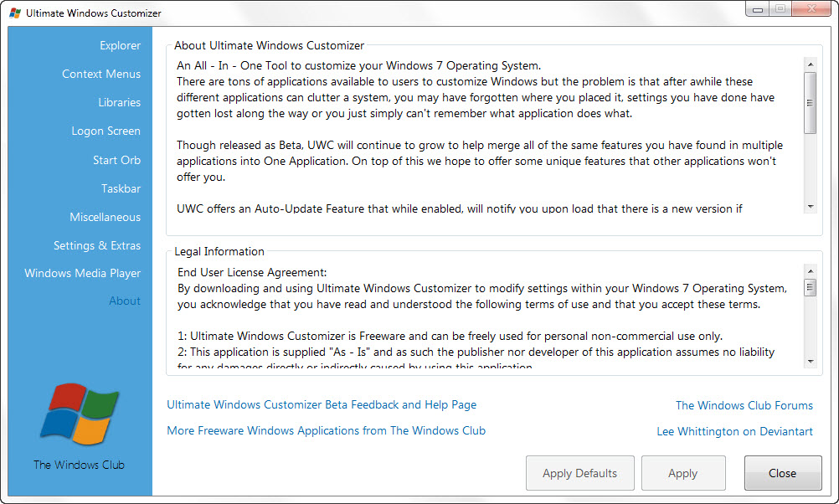Image resolution: width=839 pixels, height=504 pixels.
Task: Open Beta Feedback and Help Page link
Action: point(322,404)
